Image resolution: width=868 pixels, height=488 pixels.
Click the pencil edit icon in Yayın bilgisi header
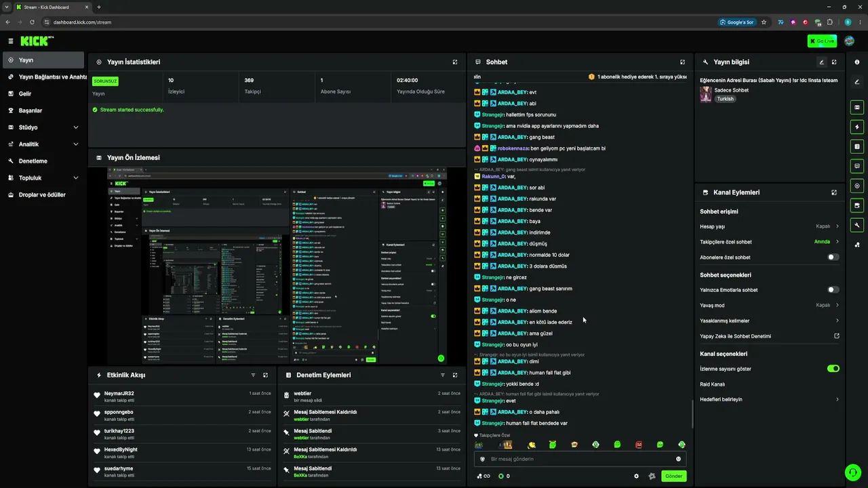click(821, 62)
